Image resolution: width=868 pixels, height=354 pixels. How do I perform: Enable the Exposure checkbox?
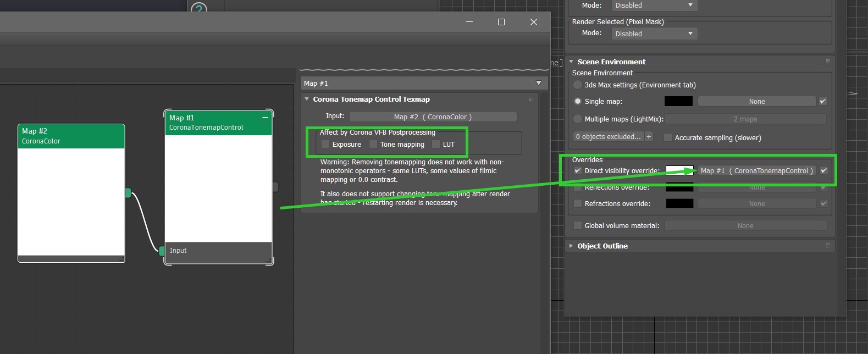click(325, 145)
